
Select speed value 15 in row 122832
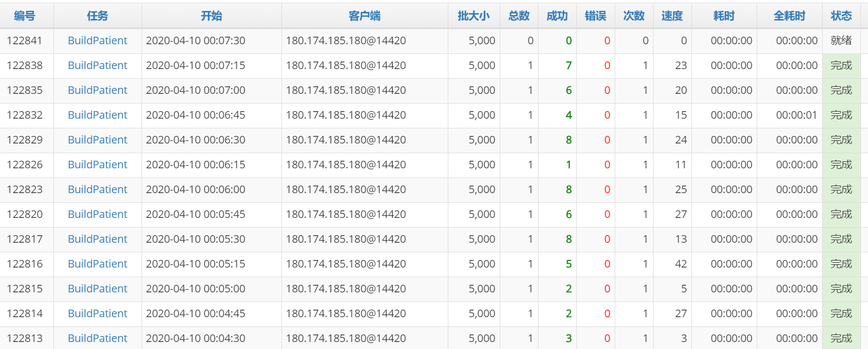click(x=681, y=115)
